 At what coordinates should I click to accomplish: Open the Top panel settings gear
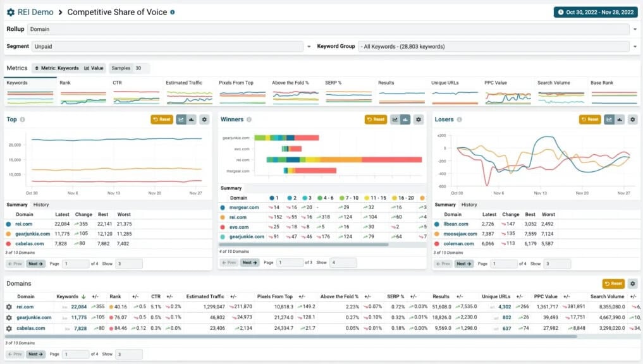[204, 119]
